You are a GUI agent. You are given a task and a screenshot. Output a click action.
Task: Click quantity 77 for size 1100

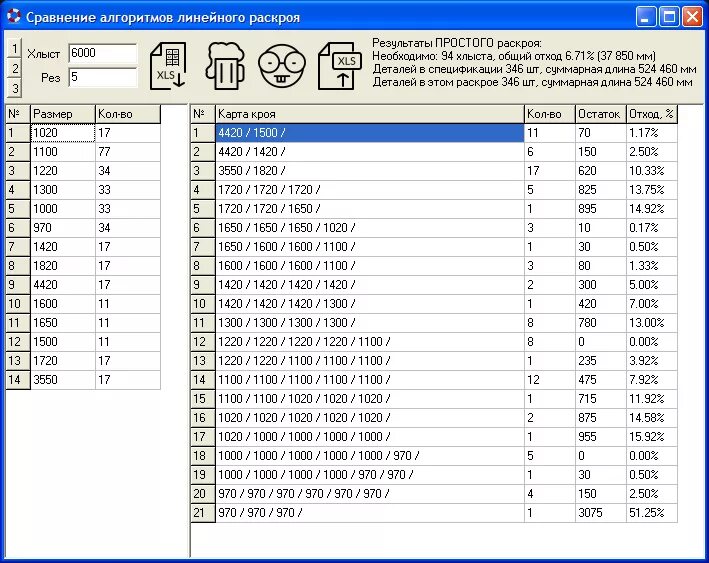pyautogui.click(x=128, y=152)
